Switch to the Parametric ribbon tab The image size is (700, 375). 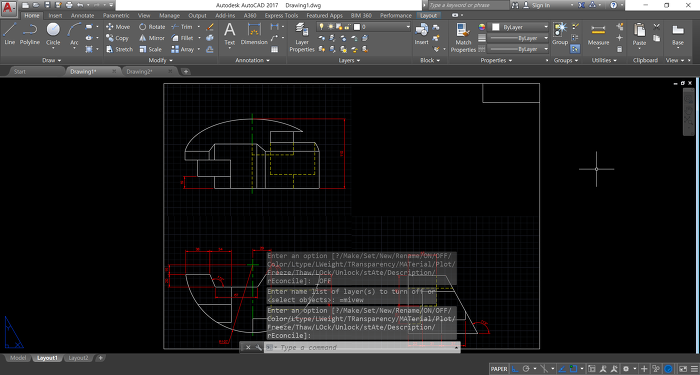[x=116, y=15]
